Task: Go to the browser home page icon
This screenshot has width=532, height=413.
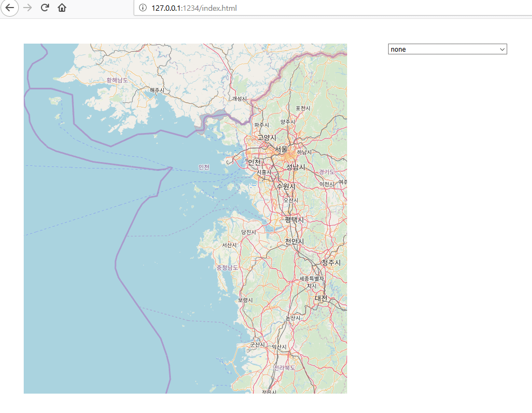Action: click(62, 8)
